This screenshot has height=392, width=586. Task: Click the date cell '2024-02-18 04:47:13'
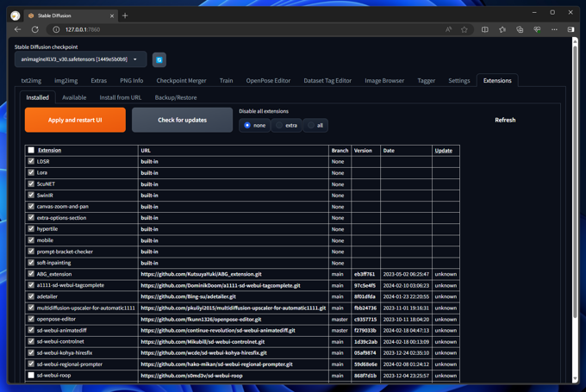[406, 330]
